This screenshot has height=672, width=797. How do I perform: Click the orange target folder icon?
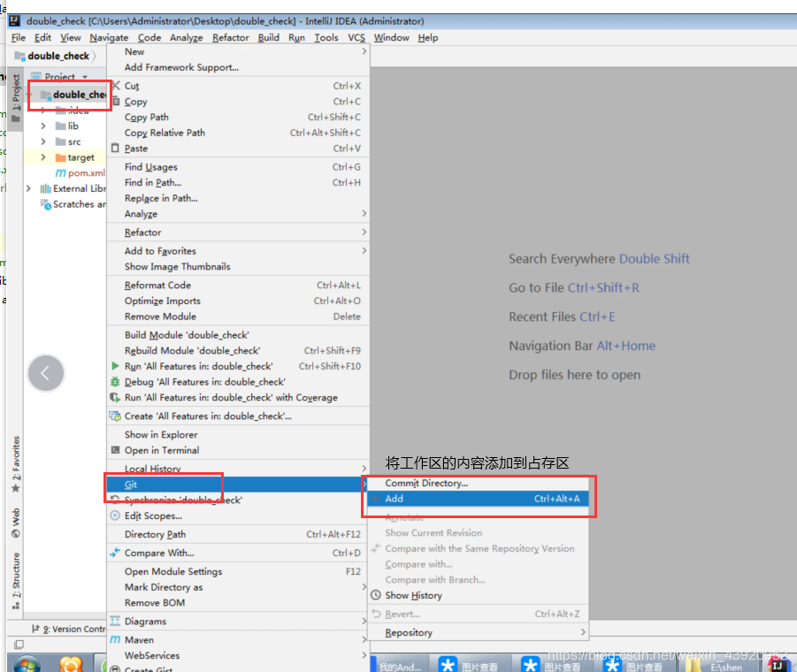click(60, 157)
